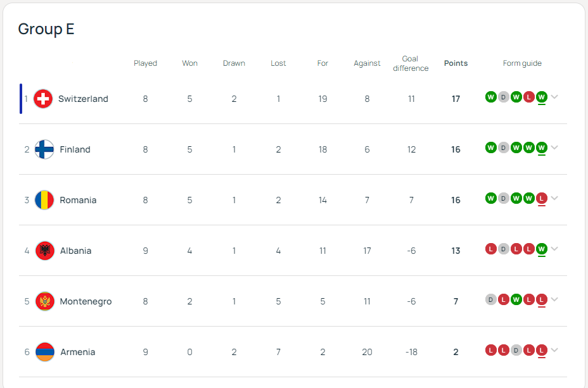Image resolution: width=588 pixels, height=388 pixels.
Task: Select the Goal difference column header
Action: click(411, 63)
